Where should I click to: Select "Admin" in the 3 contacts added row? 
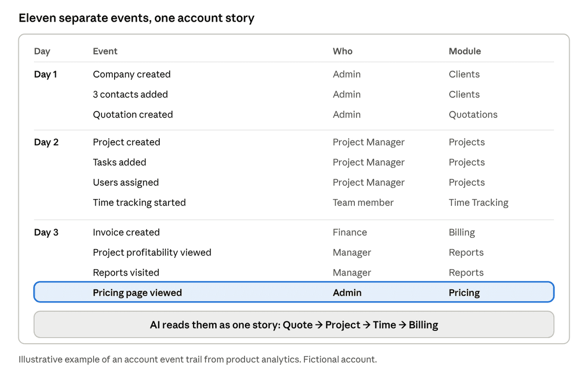tap(347, 95)
